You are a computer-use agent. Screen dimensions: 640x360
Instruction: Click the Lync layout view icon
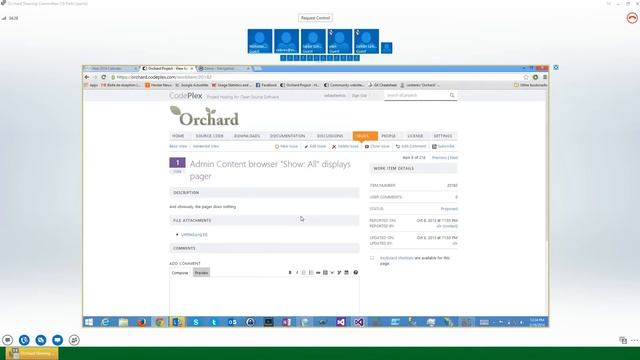(x=623, y=340)
